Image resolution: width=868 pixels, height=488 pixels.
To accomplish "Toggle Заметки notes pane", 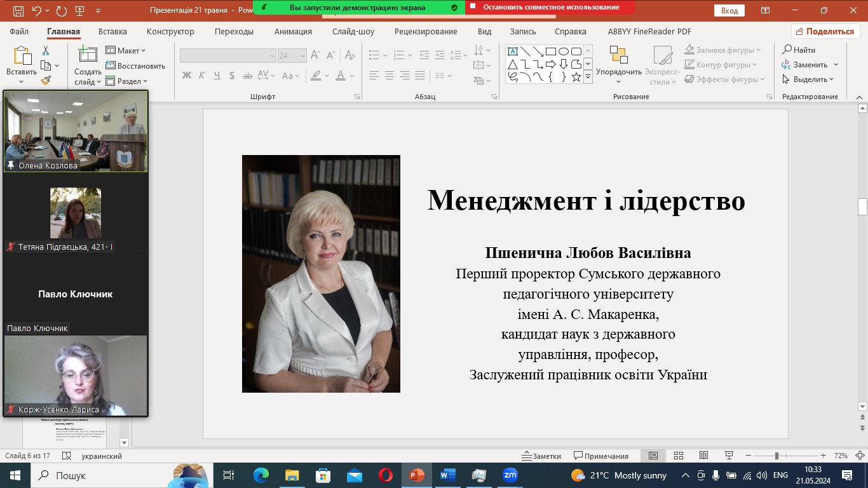I will point(541,456).
